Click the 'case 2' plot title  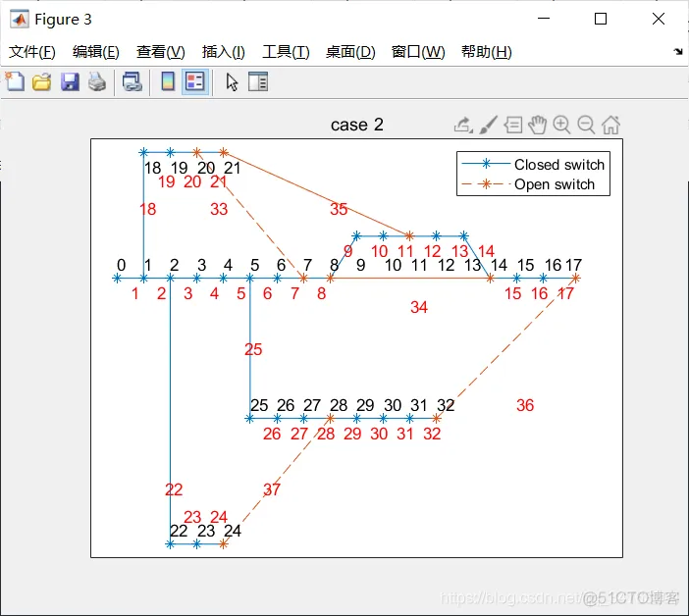coord(357,125)
